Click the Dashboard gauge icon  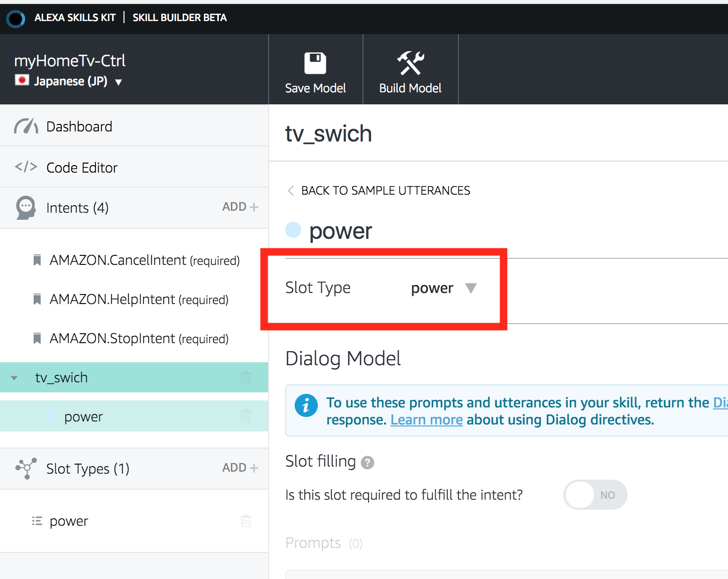(x=26, y=126)
